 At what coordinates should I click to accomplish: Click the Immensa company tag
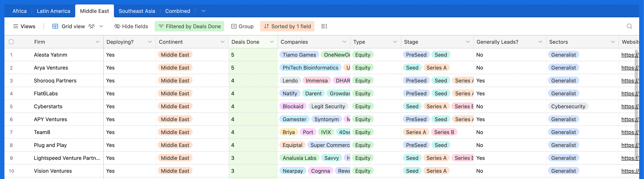pyautogui.click(x=317, y=80)
